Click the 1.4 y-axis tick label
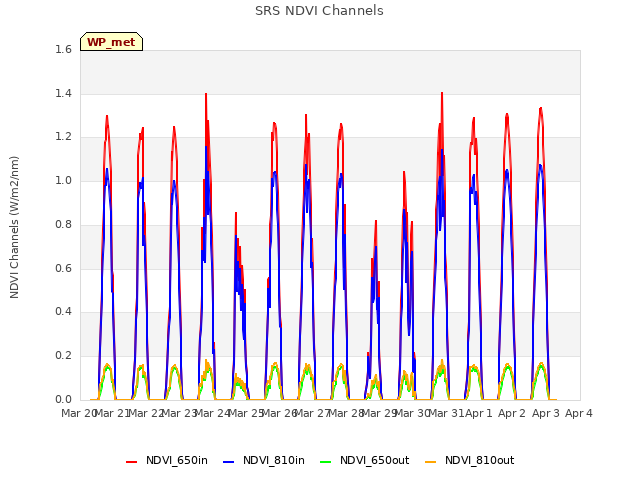 coord(63,93)
